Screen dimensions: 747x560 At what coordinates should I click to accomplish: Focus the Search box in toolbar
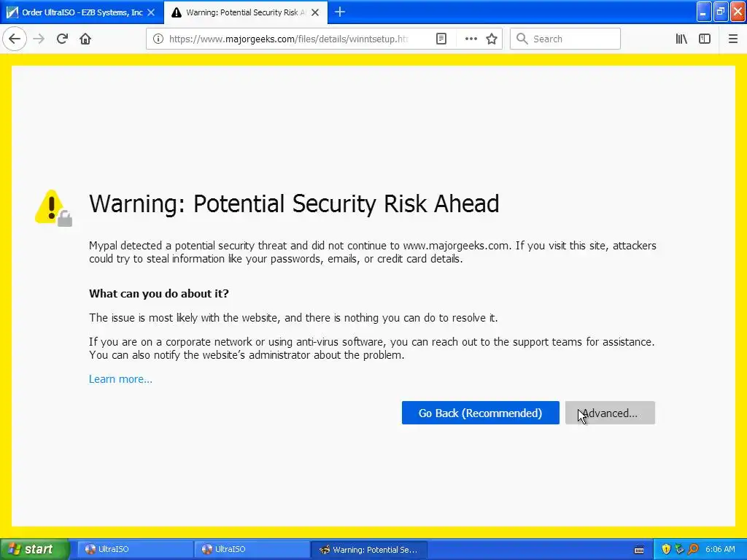565,39
